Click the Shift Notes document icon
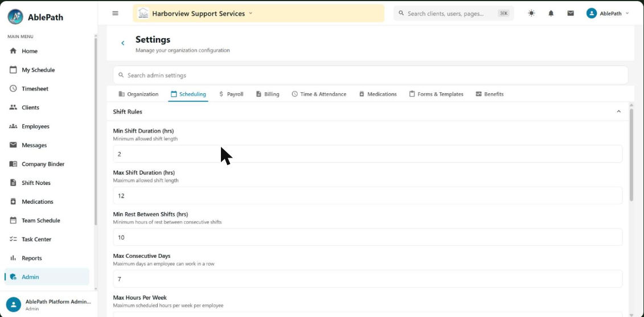The image size is (644, 317). point(13,183)
